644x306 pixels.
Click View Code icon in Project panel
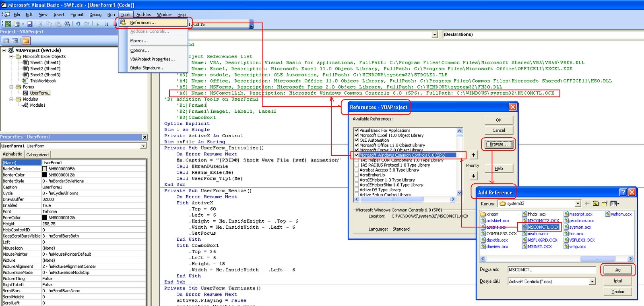[6, 41]
